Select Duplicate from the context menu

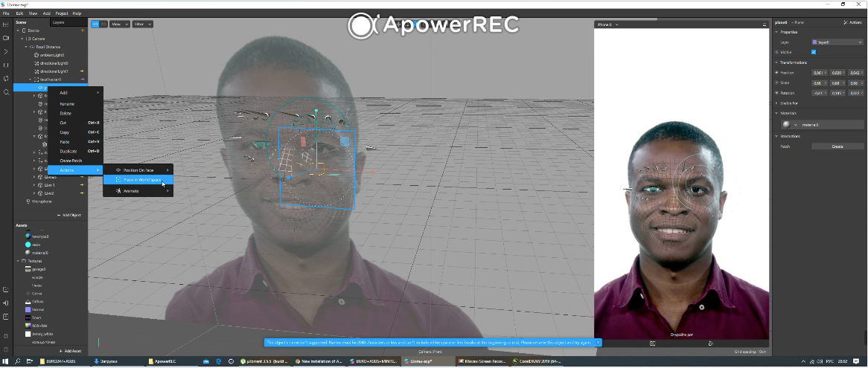tap(68, 151)
